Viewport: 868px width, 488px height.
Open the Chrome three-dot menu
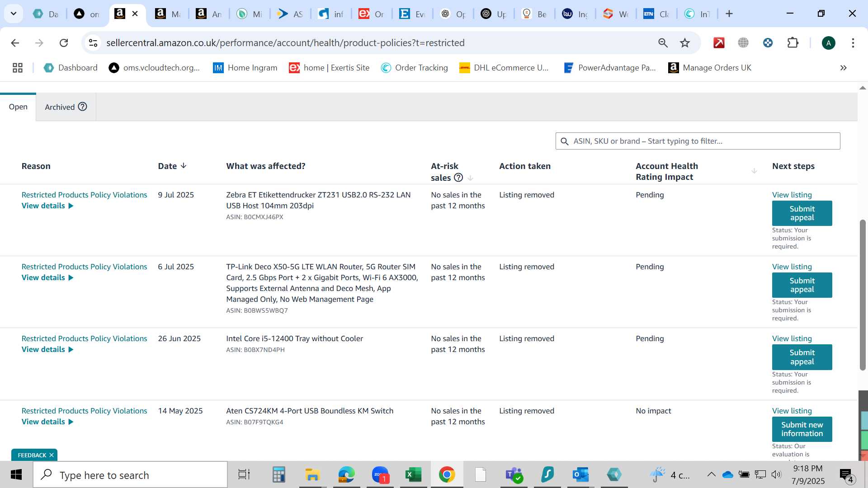click(x=853, y=43)
